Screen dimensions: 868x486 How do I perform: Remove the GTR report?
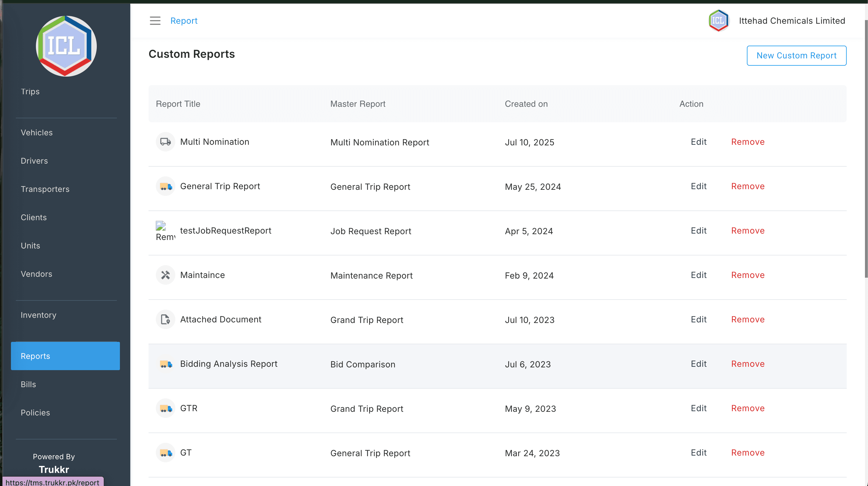point(748,408)
